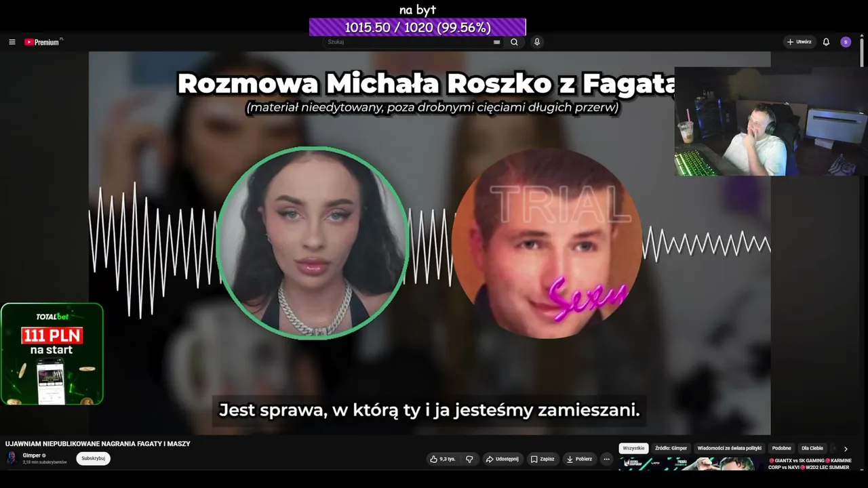Open the GIANTX vs SK GAMING video title

pos(810,464)
